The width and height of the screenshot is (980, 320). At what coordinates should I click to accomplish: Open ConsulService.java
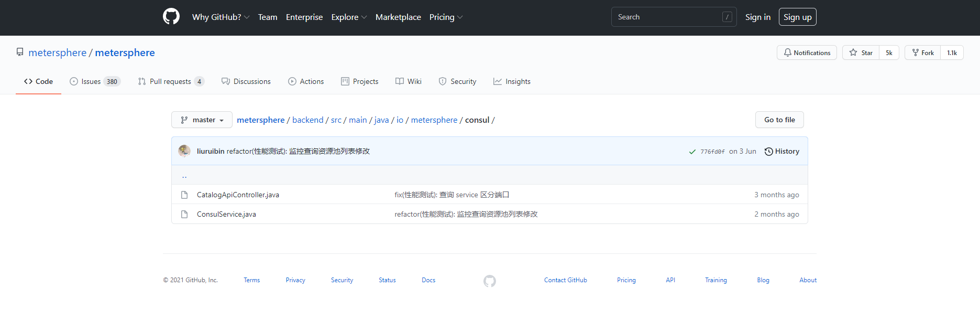226,214
